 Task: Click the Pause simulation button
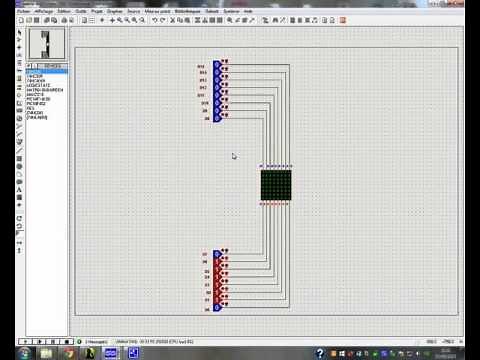(x=53, y=341)
